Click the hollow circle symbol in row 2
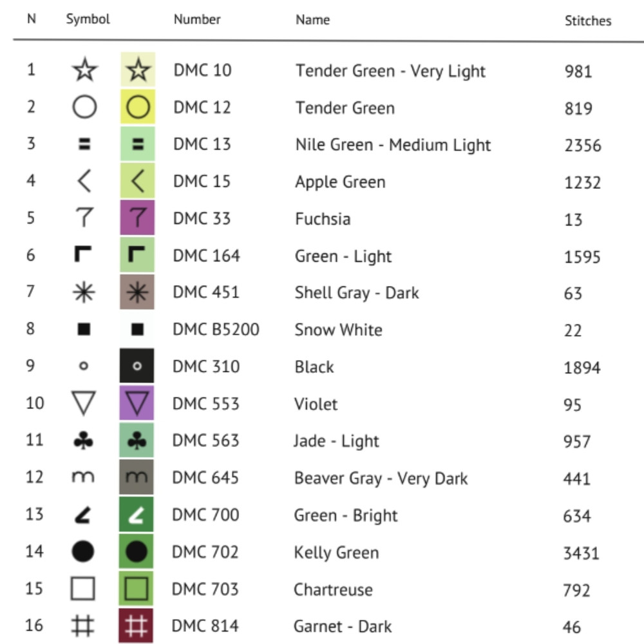This screenshot has width=644, height=644. tap(84, 107)
